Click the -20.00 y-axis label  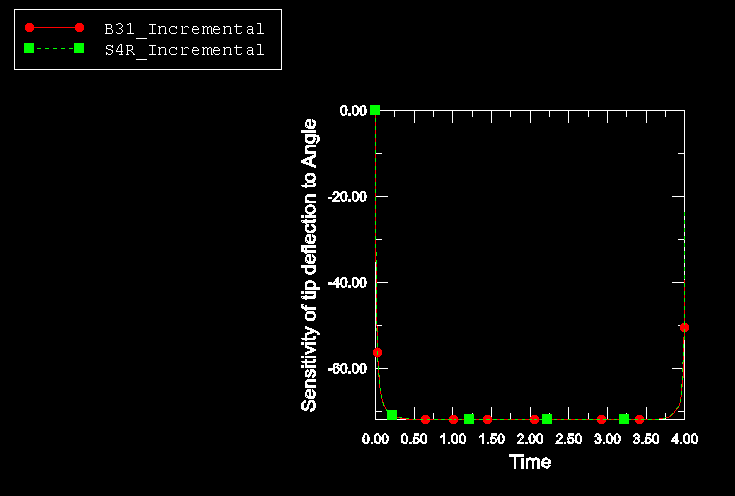[347, 196]
